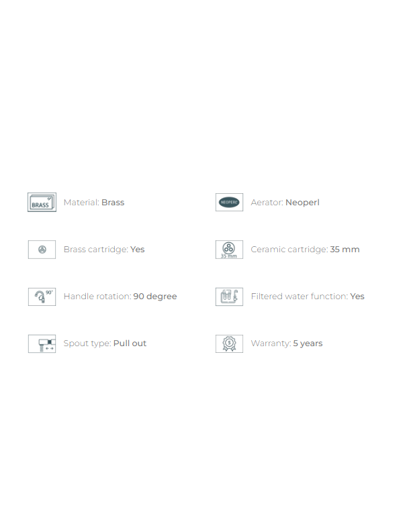Click the pull out spout icon
This screenshot has width=407, height=532.
42,343
